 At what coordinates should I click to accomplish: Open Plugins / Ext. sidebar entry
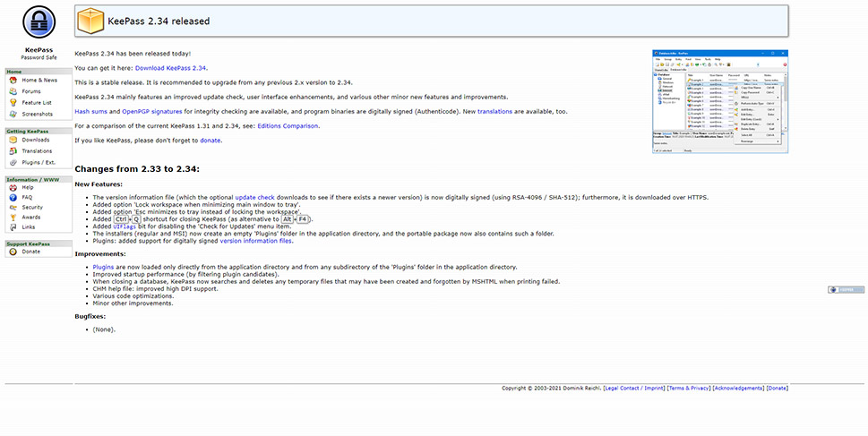[x=39, y=163]
